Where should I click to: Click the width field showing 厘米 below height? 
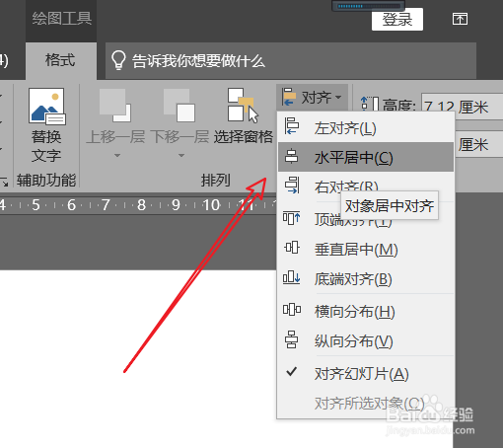coord(479,145)
